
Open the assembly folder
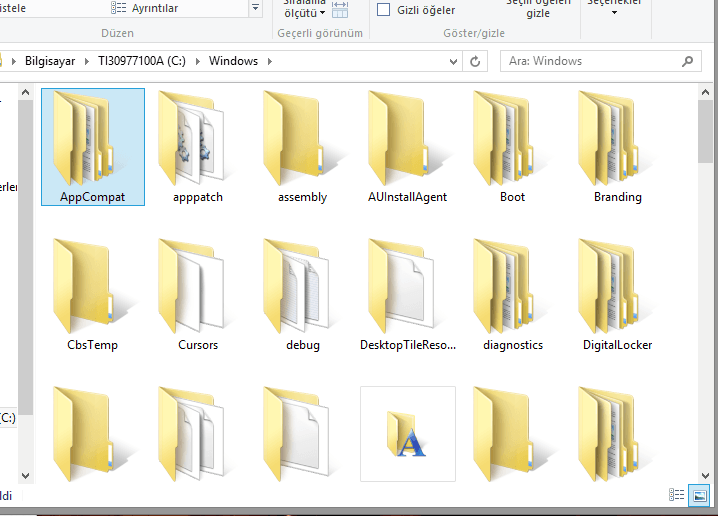(302, 145)
